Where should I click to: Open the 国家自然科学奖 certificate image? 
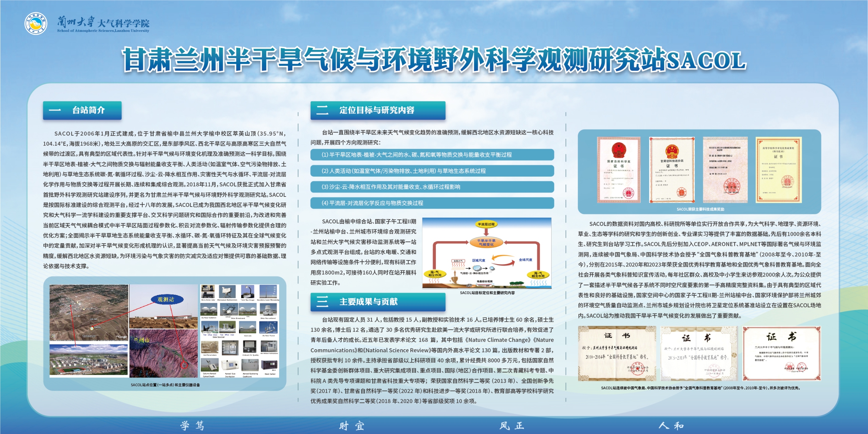(619, 170)
